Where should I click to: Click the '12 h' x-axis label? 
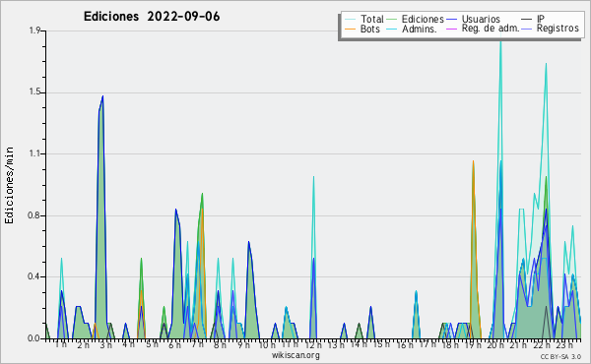[313, 344]
